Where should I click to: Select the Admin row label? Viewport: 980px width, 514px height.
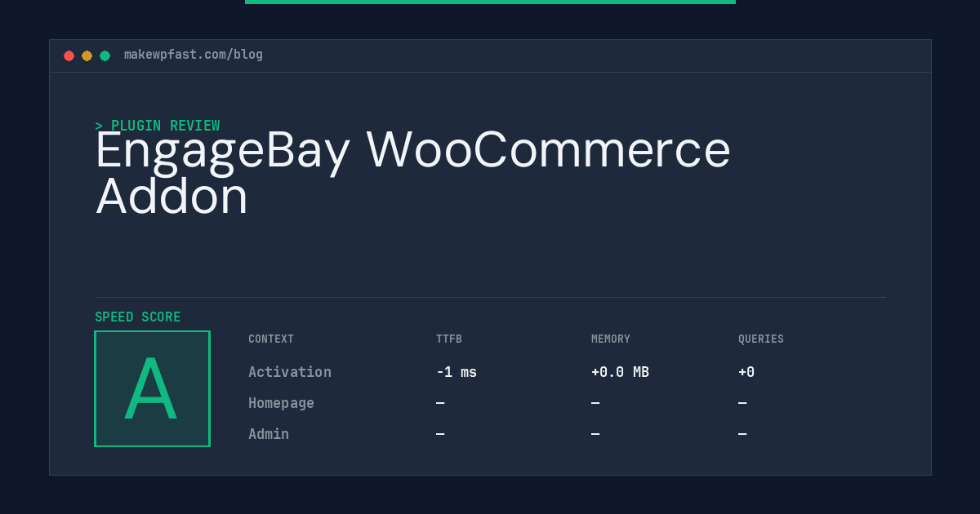269,434
